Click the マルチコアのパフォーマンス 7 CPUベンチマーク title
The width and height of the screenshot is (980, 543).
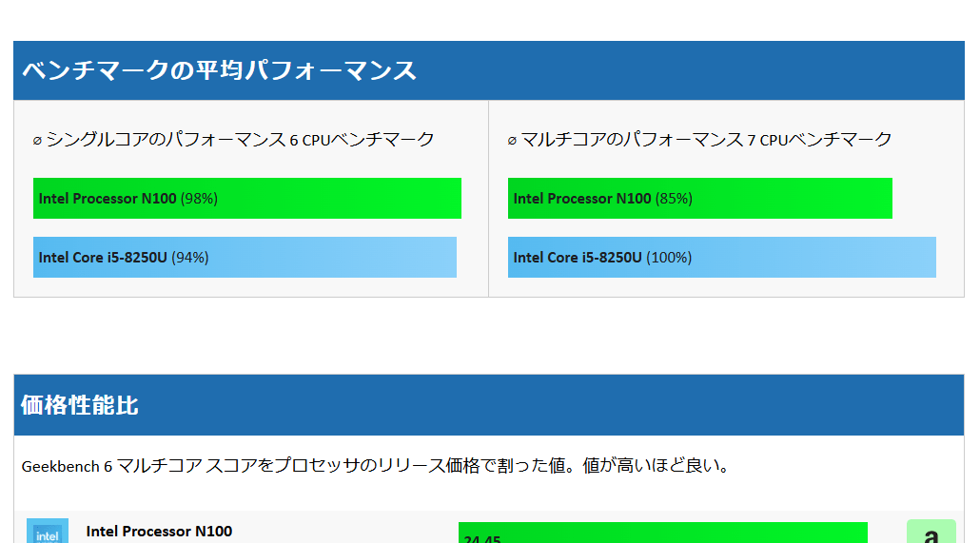(x=699, y=140)
